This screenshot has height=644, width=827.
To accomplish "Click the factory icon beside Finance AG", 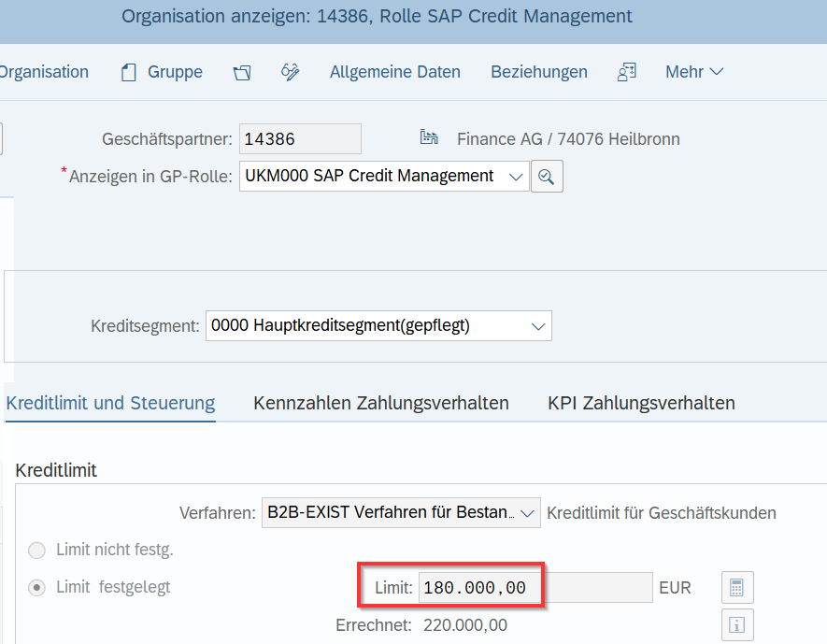I will point(429,136).
